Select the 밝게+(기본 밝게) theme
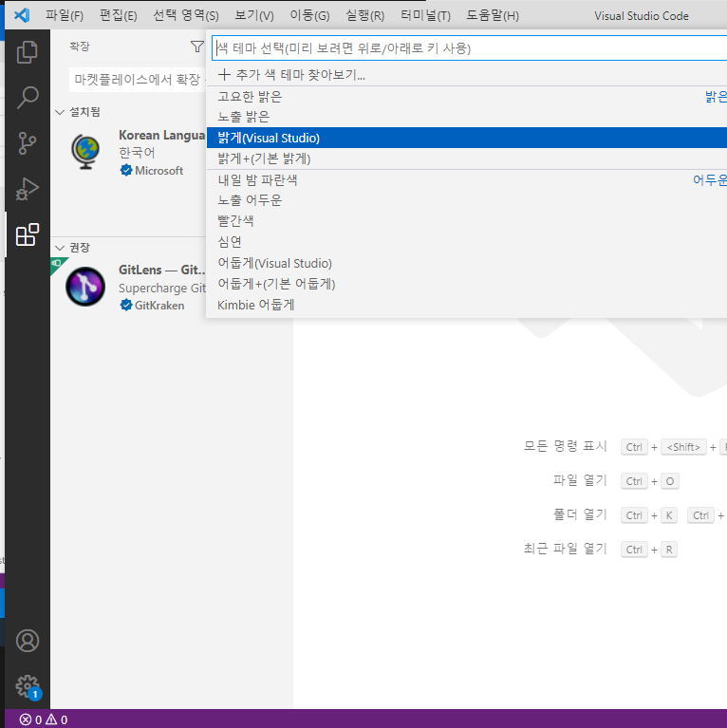This screenshot has height=728, width=727. (467, 159)
